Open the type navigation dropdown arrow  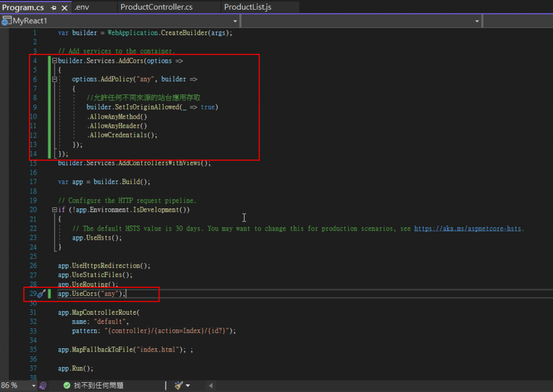477,21
